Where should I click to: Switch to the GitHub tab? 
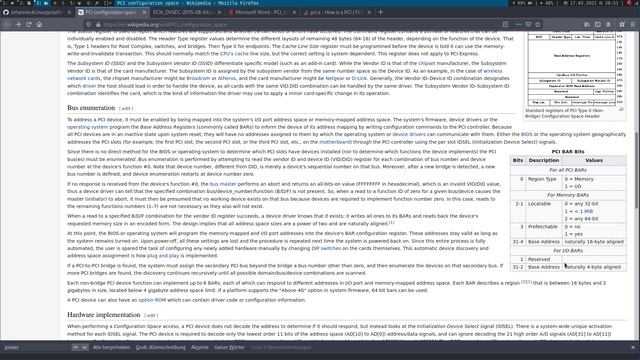coord(37,13)
